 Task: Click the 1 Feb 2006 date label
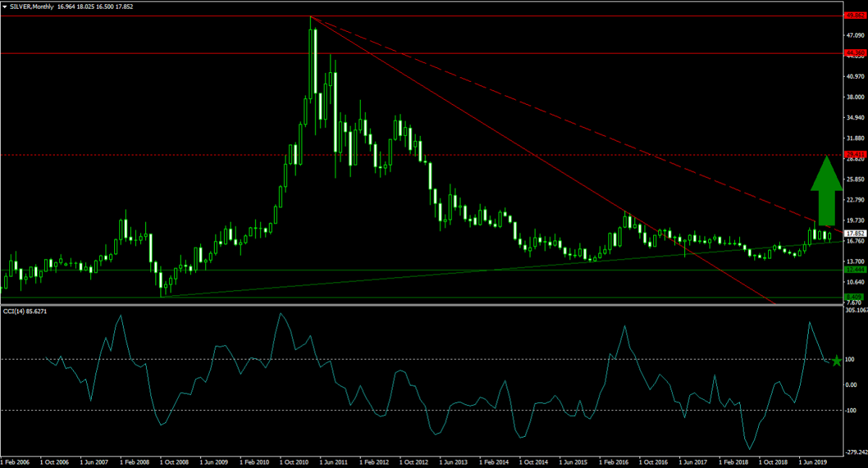click(x=16, y=460)
